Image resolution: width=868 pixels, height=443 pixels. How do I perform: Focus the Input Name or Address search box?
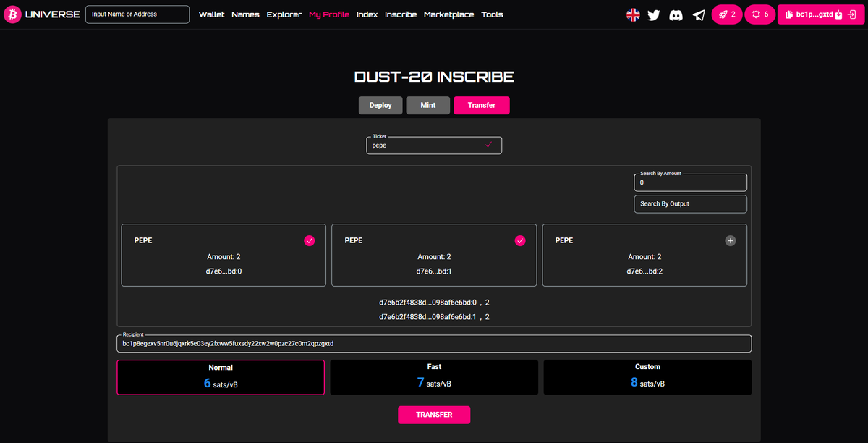tap(137, 14)
